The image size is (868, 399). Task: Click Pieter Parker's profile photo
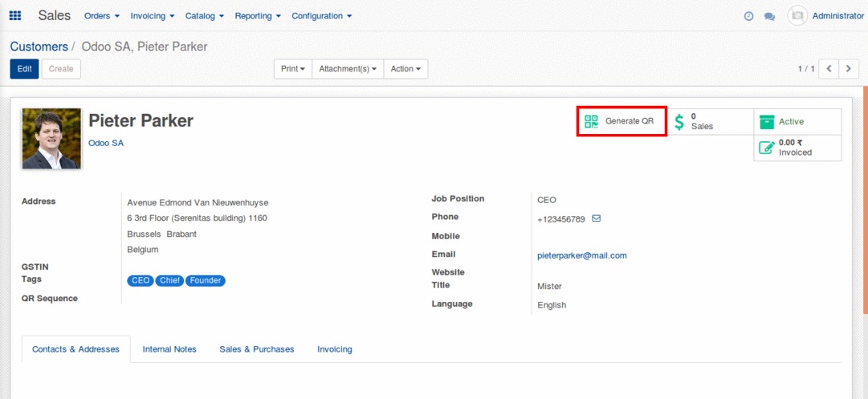51,138
